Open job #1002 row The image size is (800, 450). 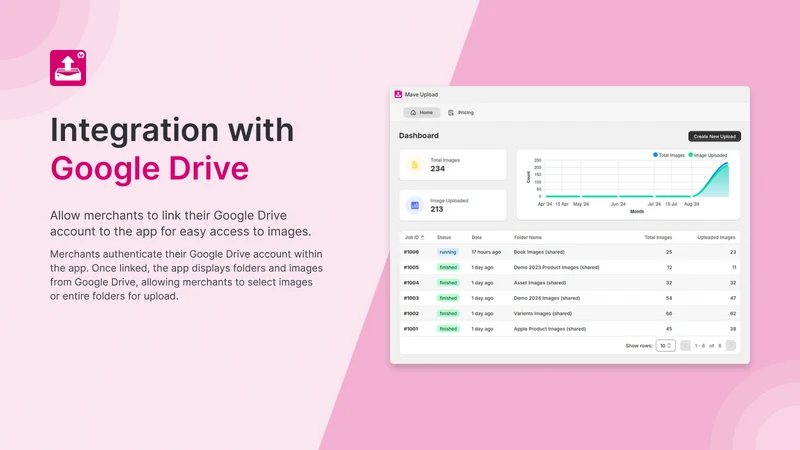pos(570,313)
